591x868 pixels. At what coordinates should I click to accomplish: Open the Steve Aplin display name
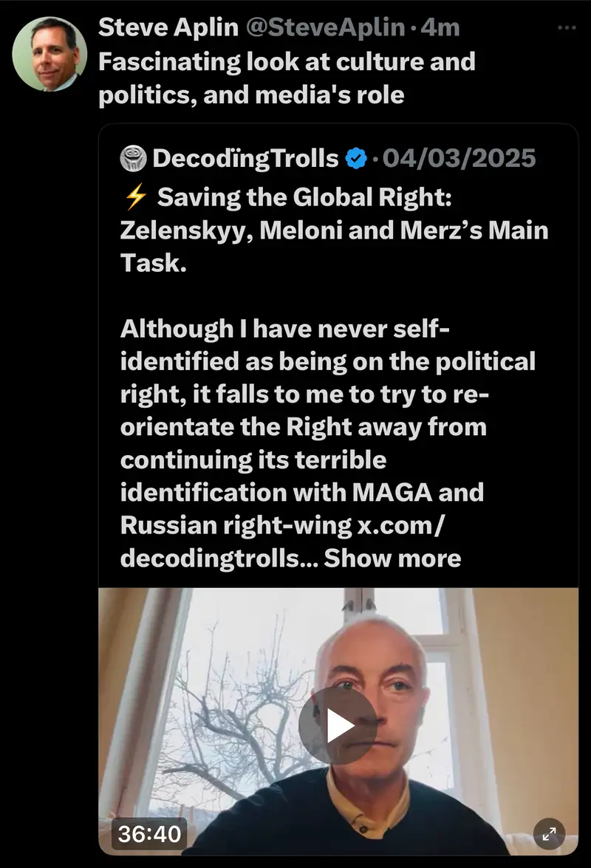(x=168, y=27)
